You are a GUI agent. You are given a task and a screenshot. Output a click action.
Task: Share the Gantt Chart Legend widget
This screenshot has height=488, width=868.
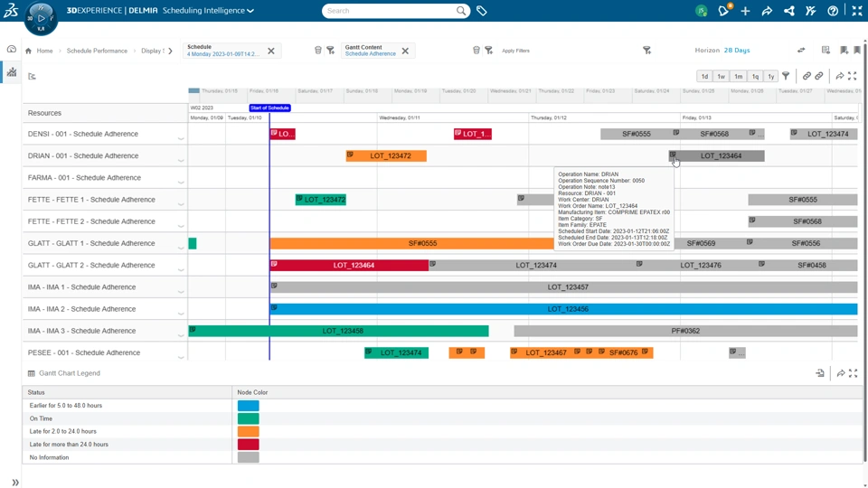(840, 373)
